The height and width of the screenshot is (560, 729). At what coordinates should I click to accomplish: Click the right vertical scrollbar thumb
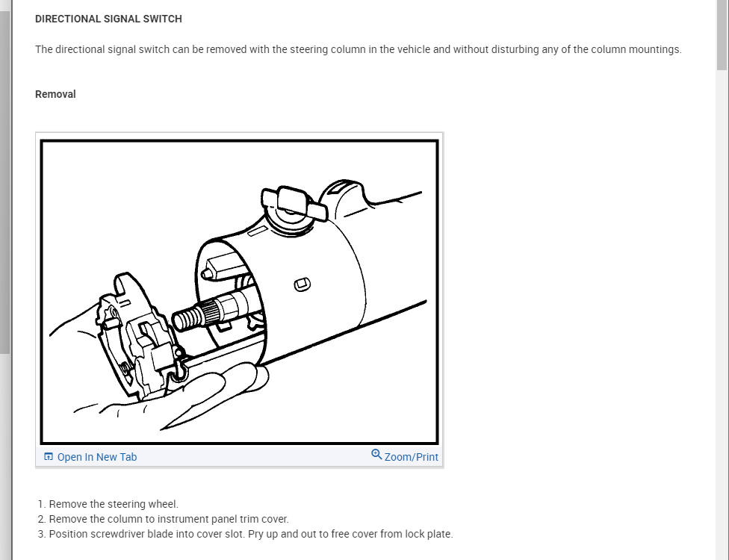click(x=722, y=35)
